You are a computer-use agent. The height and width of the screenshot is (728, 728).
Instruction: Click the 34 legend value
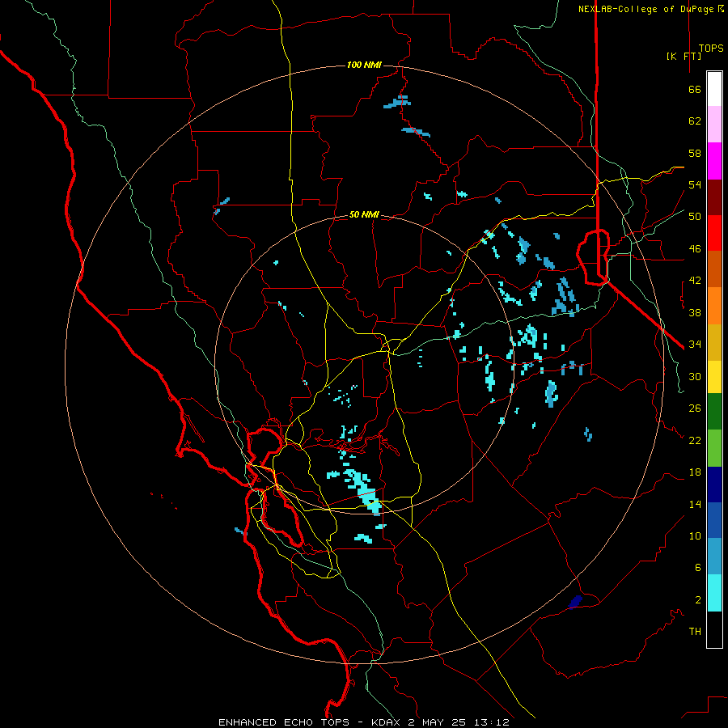pyautogui.click(x=695, y=345)
